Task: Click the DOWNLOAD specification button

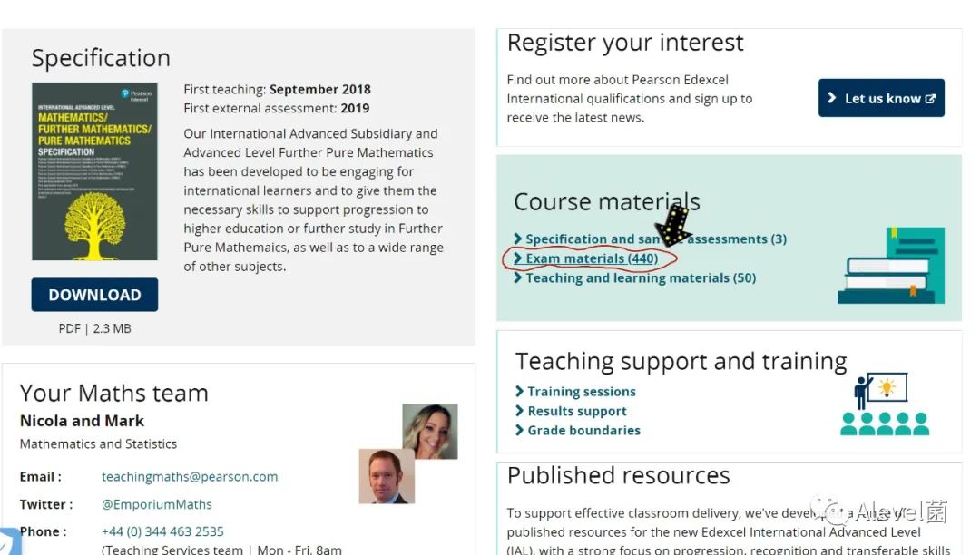Action: click(x=94, y=295)
